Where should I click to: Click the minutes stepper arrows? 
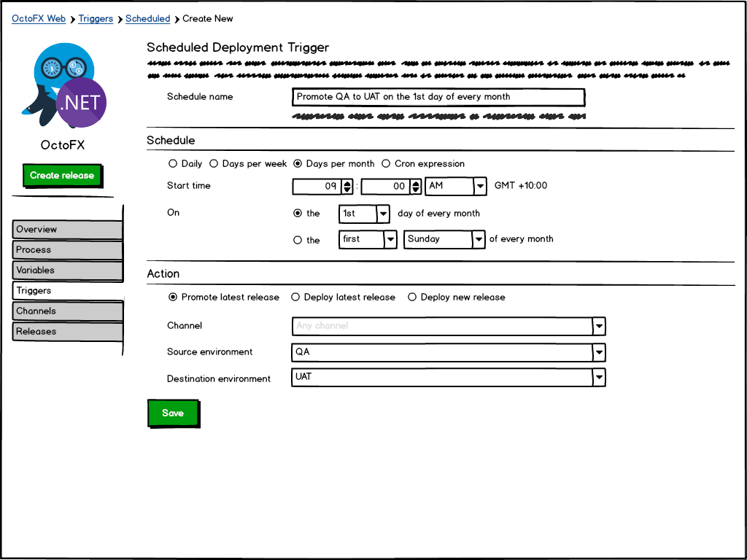tap(416, 187)
